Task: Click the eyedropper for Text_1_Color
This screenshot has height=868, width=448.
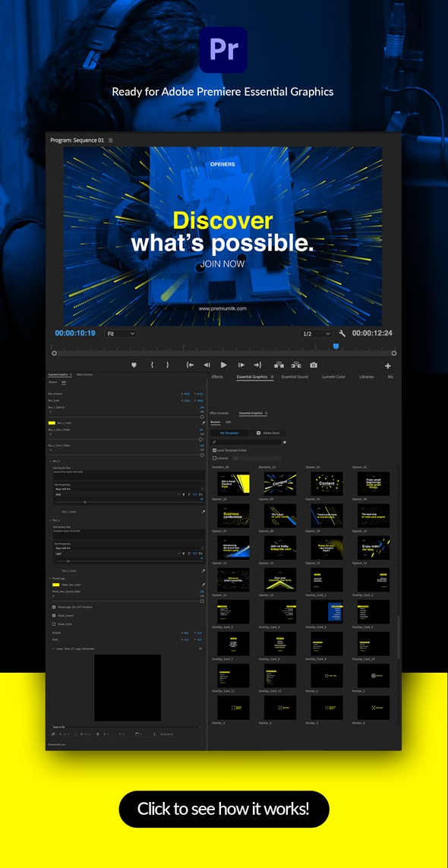Action: pos(203,512)
